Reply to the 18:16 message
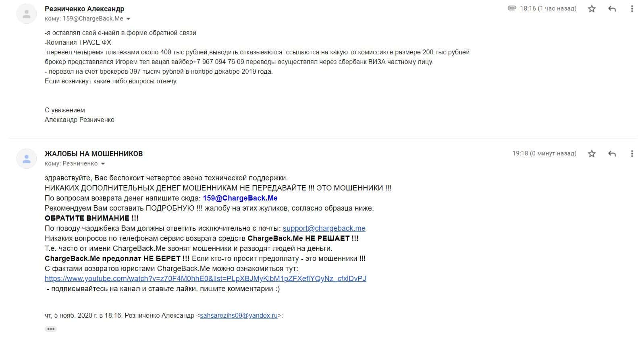Screen dimensions: 644x337 612,8
